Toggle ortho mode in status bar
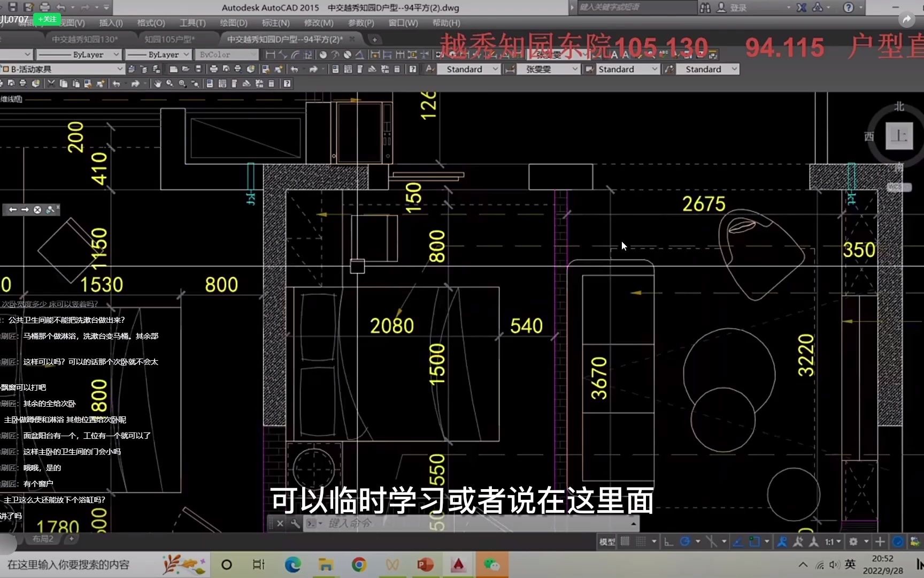The image size is (924, 578). [x=668, y=542]
